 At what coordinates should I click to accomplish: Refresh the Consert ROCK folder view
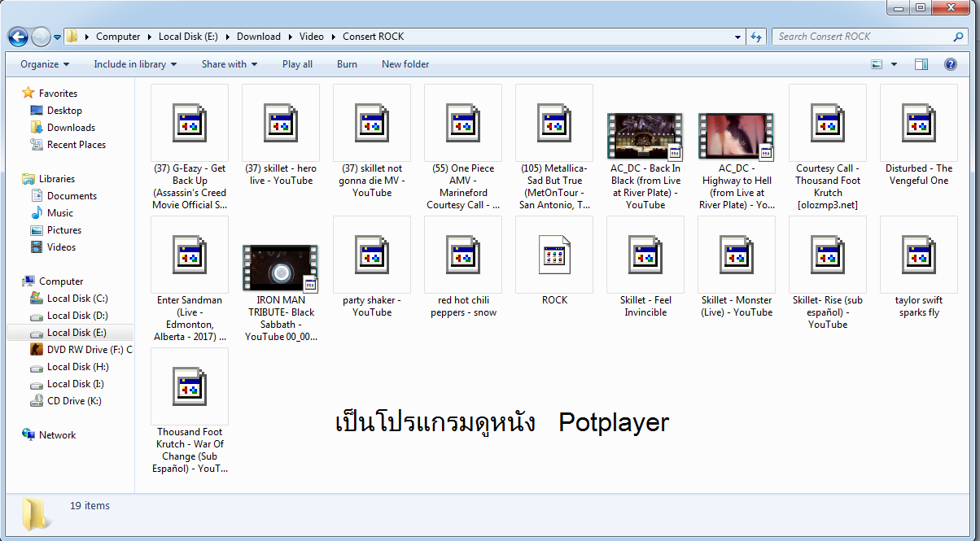pos(756,37)
